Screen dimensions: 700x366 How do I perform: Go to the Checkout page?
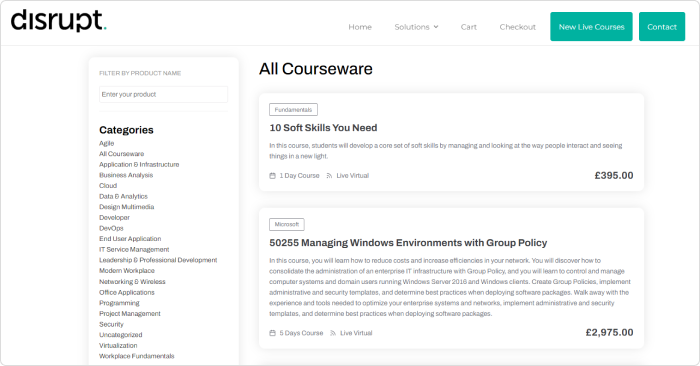(x=517, y=27)
